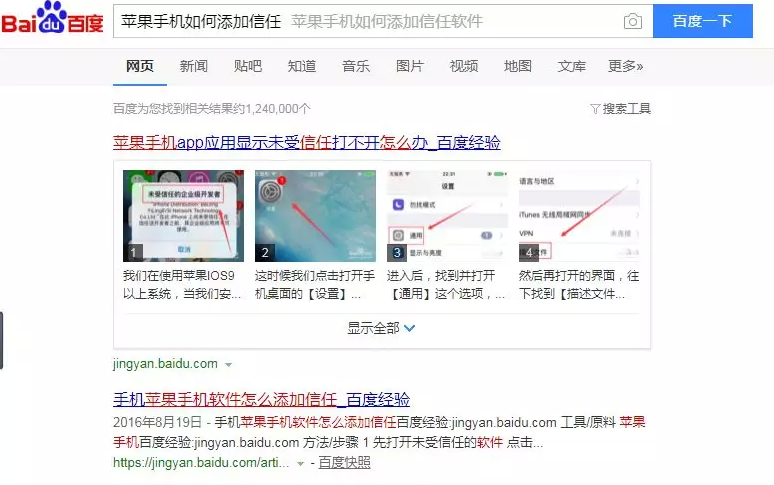774x485 pixels.
Task: Click step 2 thumbnail showing Settings icon
Action: 315,216
